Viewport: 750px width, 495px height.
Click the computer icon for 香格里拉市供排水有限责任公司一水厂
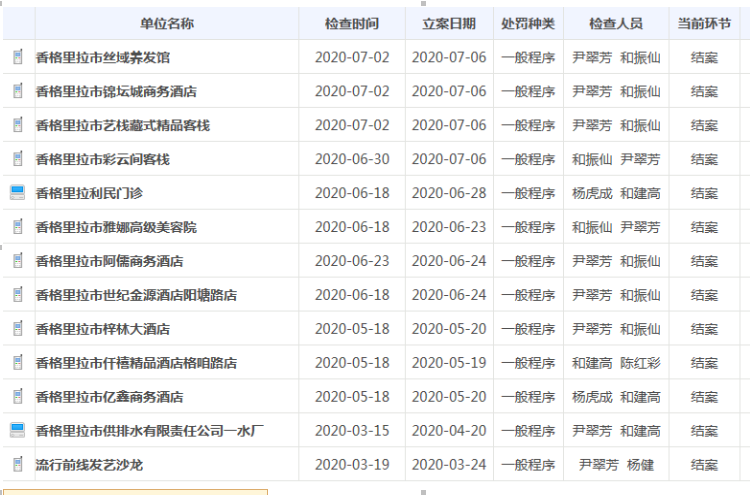[x=18, y=430]
